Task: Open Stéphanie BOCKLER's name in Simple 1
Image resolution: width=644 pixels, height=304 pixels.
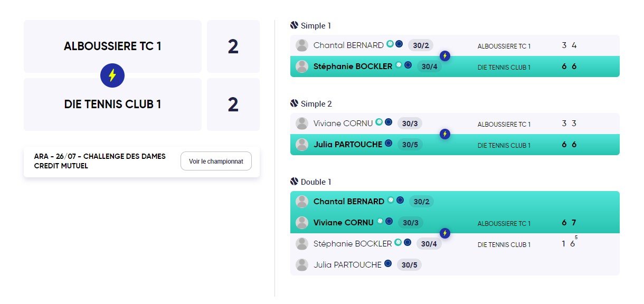Action: 353,66
